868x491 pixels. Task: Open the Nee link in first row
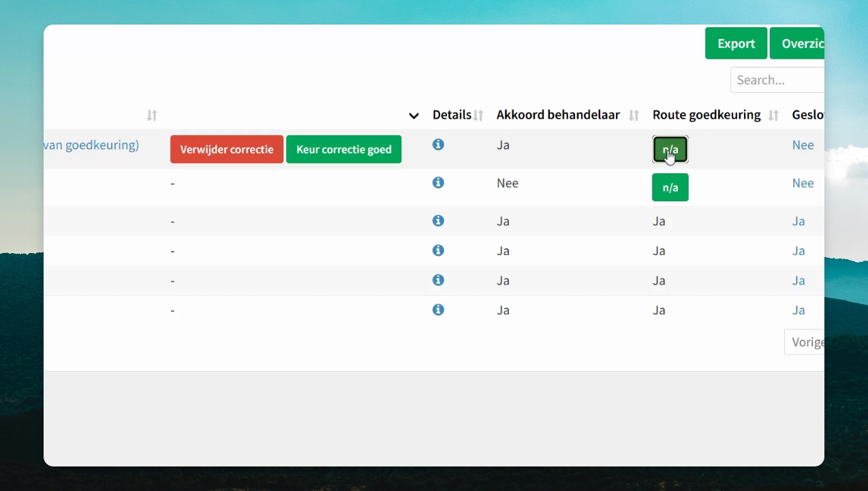click(803, 145)
